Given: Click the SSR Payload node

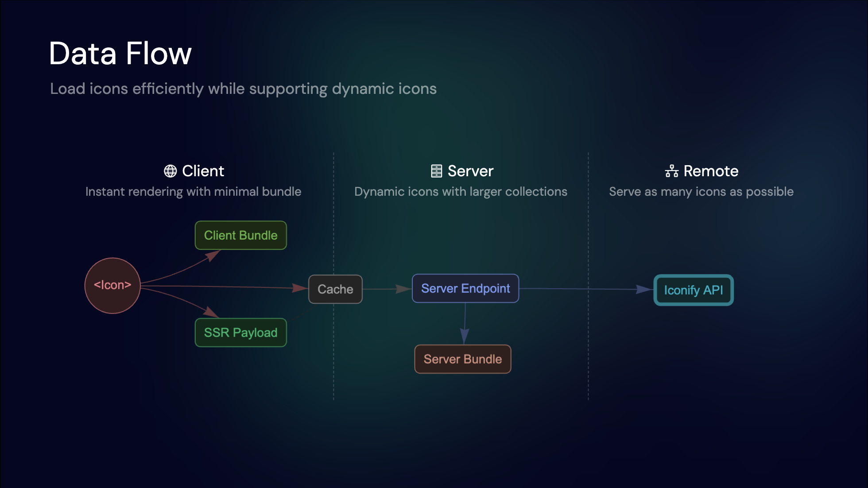Looking at the screenshot, I should coord(240,333).
